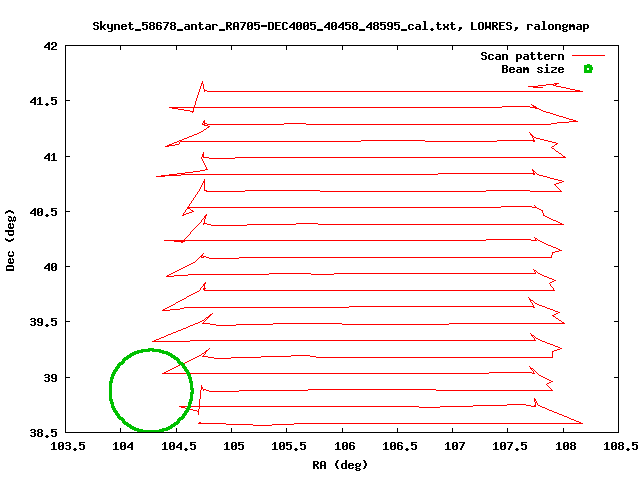This screenshot has height=480, width=640.
Task: Click the 'RA (deg)' x-axis label
Action: tap(340, 464)
